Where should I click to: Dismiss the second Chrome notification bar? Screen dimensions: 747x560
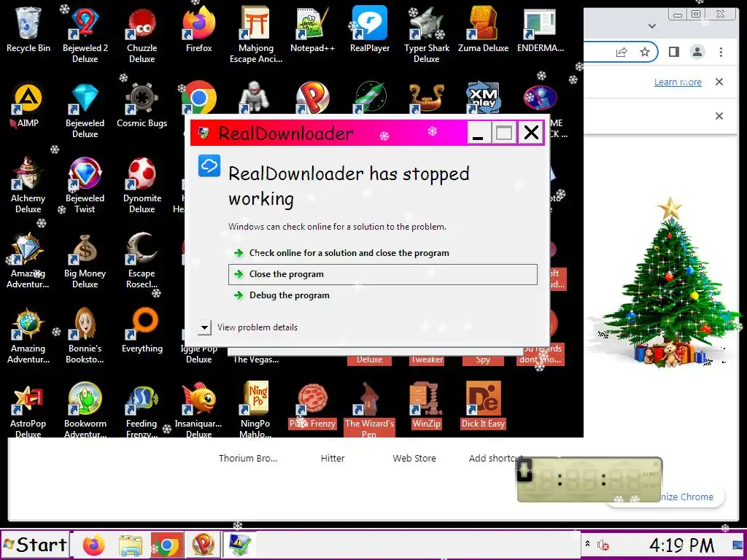[x=719, y=116]
